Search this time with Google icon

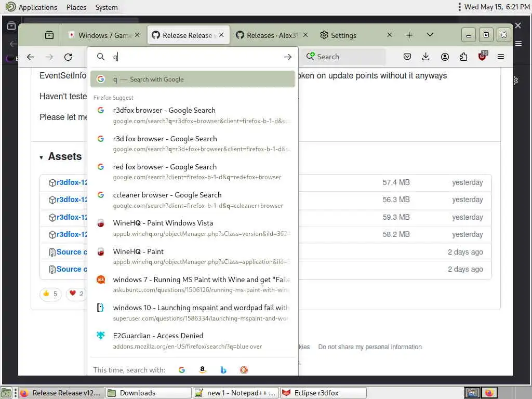pos(182,370)
